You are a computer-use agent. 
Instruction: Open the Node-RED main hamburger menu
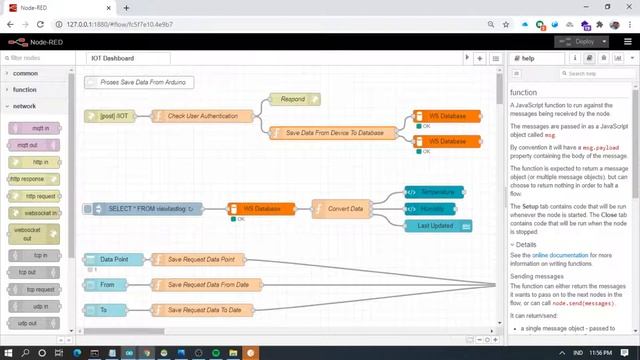coord(628,42)
